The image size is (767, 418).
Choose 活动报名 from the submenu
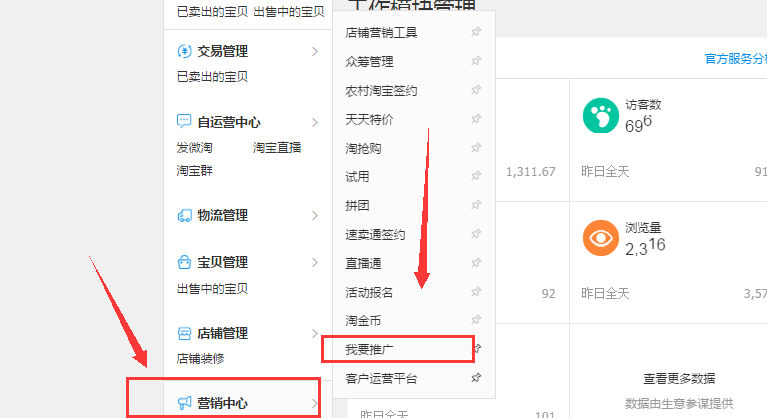point(369,292)
